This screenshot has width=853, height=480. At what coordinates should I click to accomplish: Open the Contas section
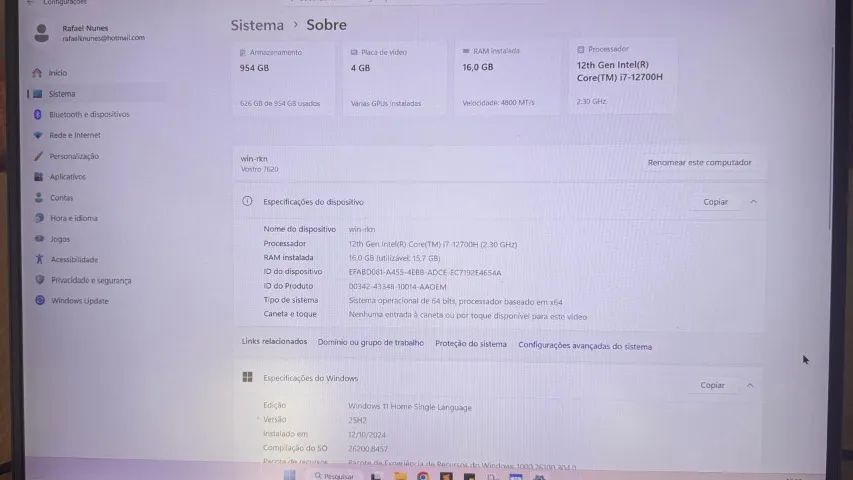tap(61, 198)
